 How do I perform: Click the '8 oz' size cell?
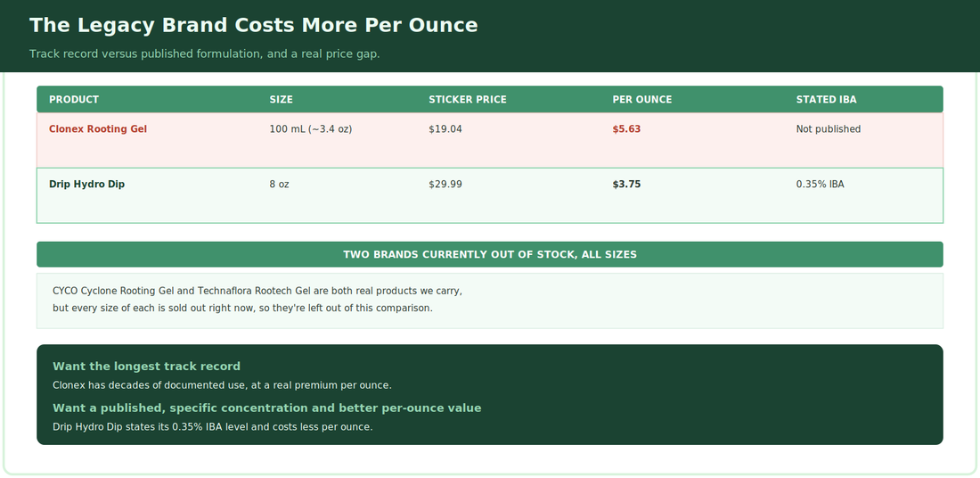tap(280, 184)
